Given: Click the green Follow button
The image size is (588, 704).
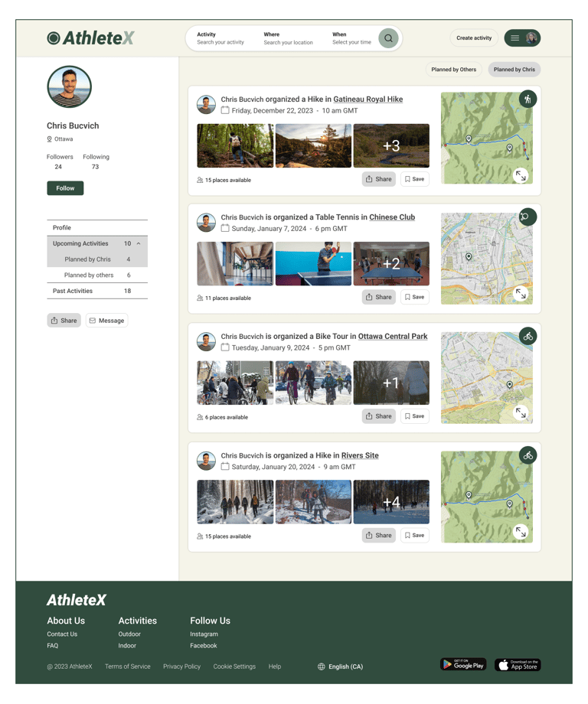Looking at the screenshot, I should click(65, 188).
